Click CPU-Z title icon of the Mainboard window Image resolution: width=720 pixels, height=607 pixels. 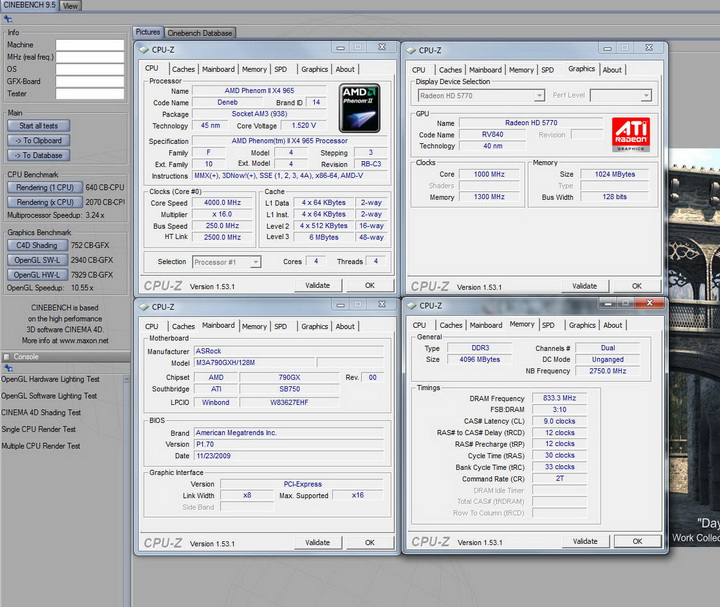(x=144, y=307)
